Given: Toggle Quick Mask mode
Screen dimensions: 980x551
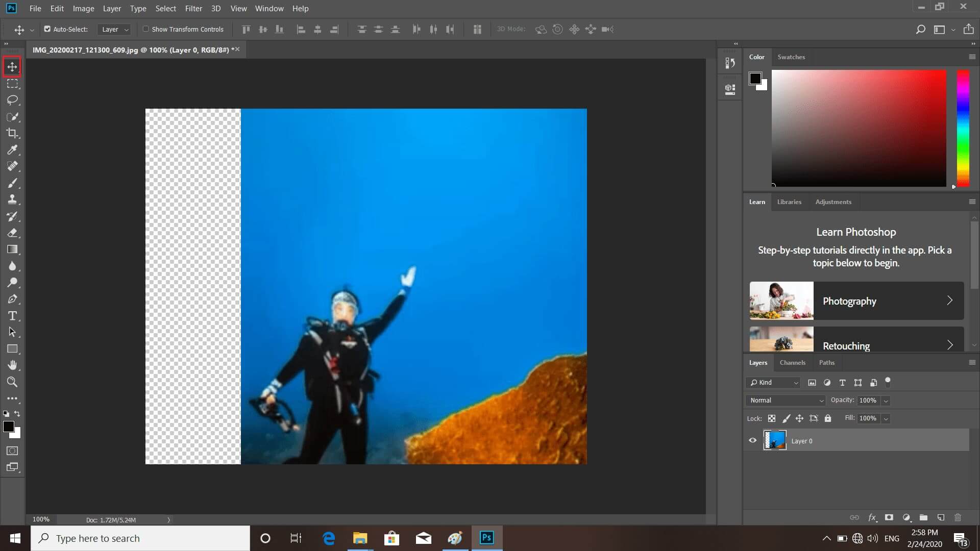Looking at the screenshot, I should tap(12, 451).
